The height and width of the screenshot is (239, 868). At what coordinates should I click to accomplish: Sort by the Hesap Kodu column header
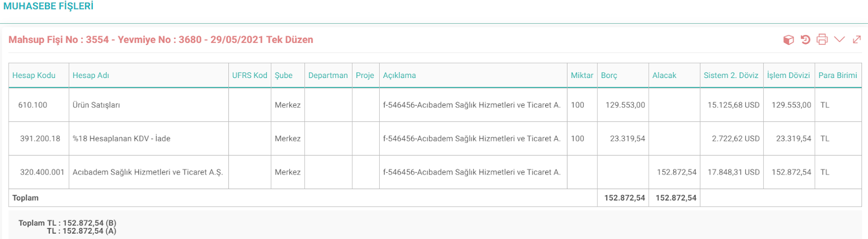pyautogui.click(x=34, y=75)
